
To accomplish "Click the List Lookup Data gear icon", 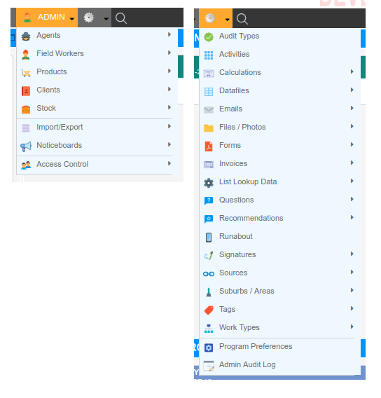I will pos(209,183).
